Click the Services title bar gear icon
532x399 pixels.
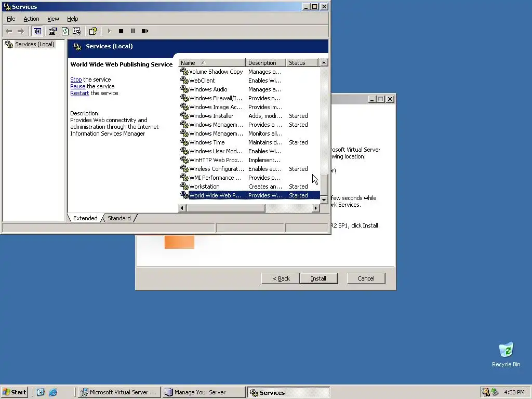[x=6, y=6]
